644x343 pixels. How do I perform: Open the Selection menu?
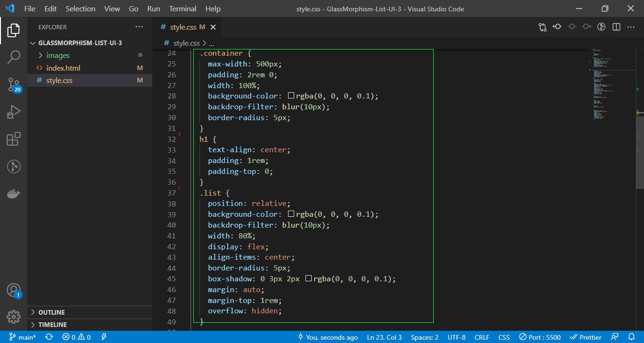click(80, 8)
